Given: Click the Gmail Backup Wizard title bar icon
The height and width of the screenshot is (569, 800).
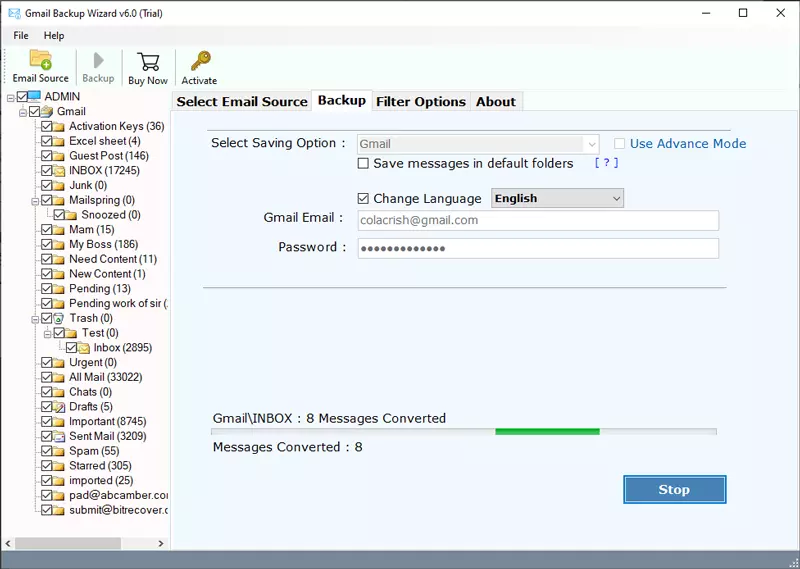Looking at the screenshot, I should click(x=14, y=13).
